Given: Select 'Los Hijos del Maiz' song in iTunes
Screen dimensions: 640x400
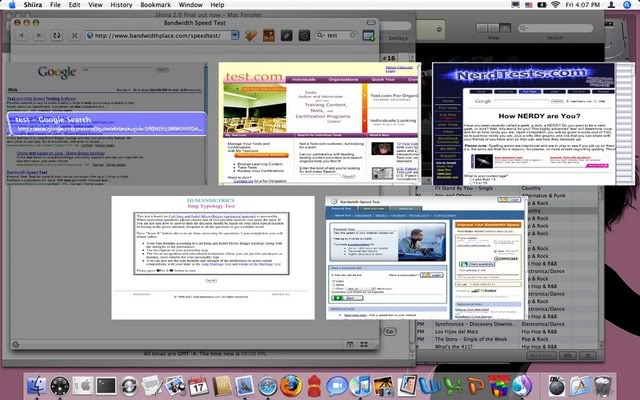Looking at the screenshot, I should click(x=456, y=331).
